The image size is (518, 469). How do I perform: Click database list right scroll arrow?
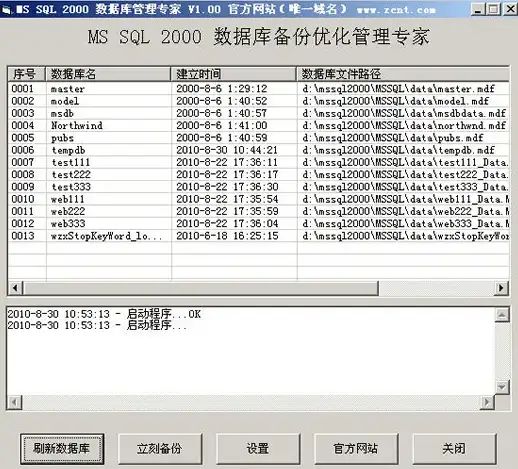click(501, 288)
